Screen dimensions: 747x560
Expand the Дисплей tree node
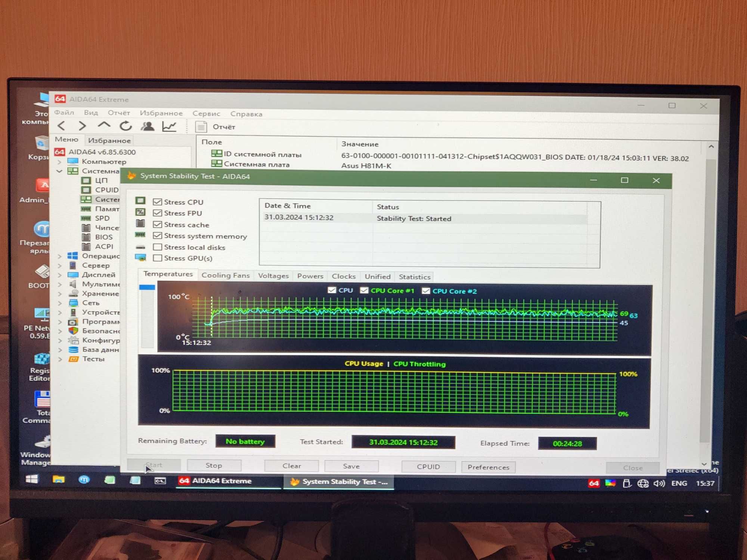(60, 275)
